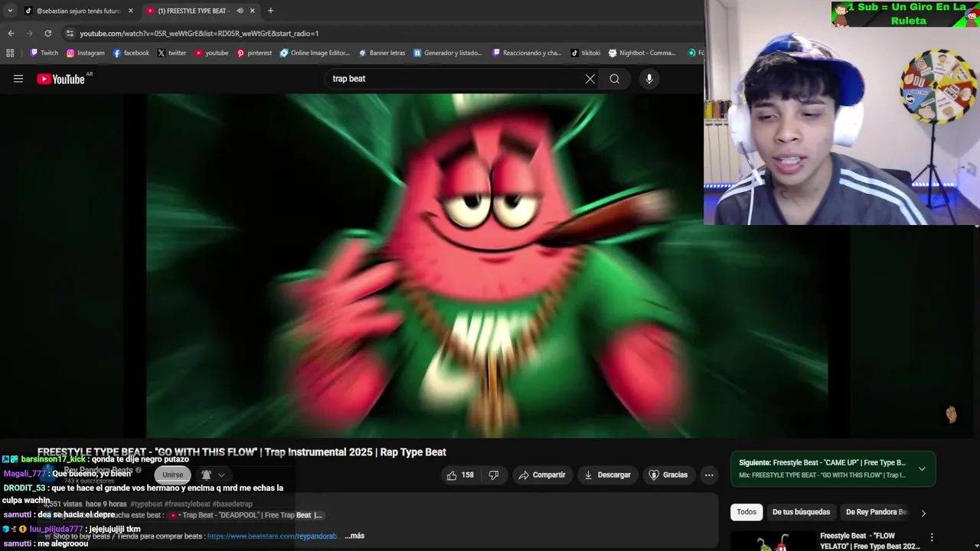Open the Online Image Editor bookmark

pyautogui.click(x=315, y=53)
